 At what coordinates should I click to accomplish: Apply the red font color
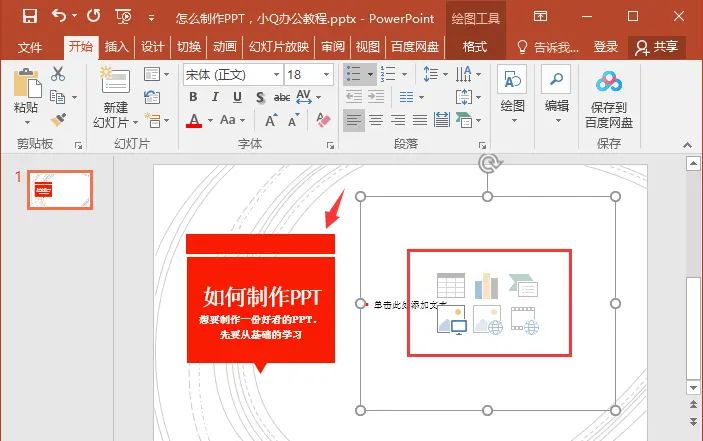(194, 120)
